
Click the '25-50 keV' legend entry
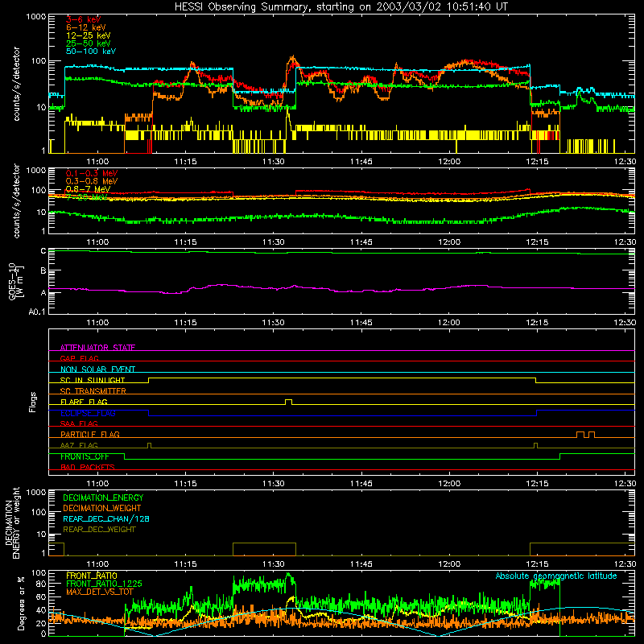coord(89,43)
